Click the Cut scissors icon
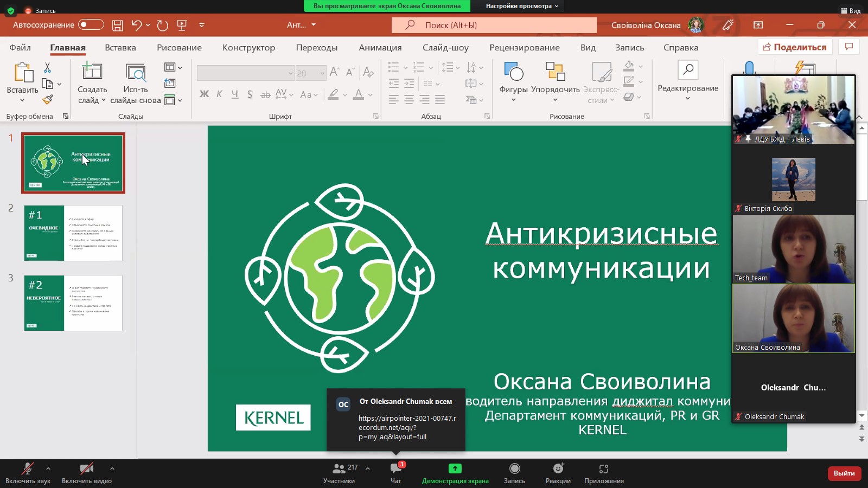 point(47,68)
